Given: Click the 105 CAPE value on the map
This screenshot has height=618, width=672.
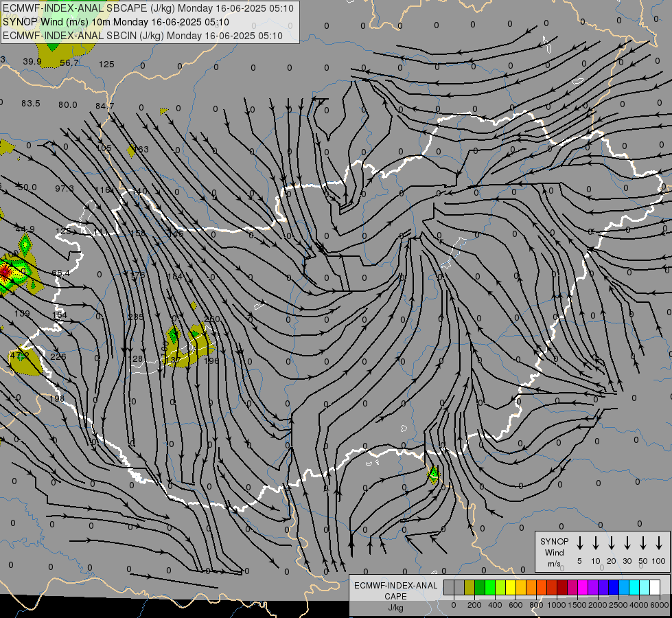Looking at the screenshot, I should click(104, 148).
